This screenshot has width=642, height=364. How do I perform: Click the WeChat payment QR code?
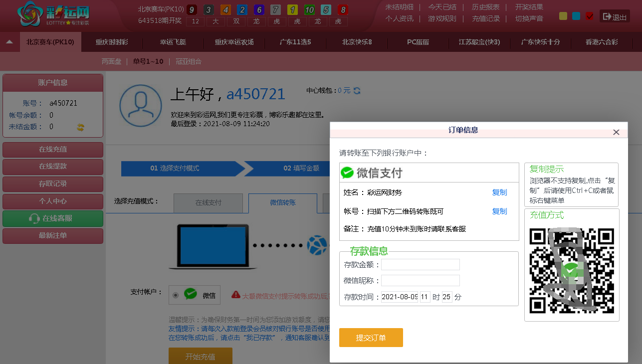pos(571,271)
